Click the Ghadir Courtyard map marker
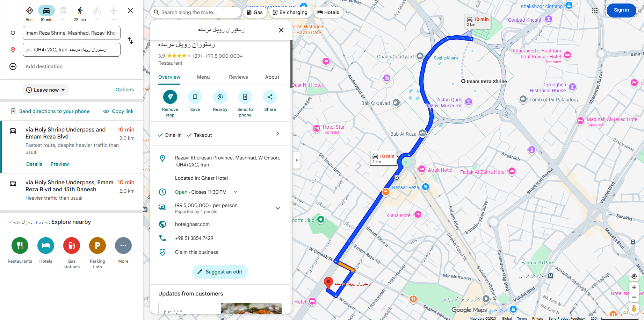Screen dimensions: 644x320 pos(420,56)
